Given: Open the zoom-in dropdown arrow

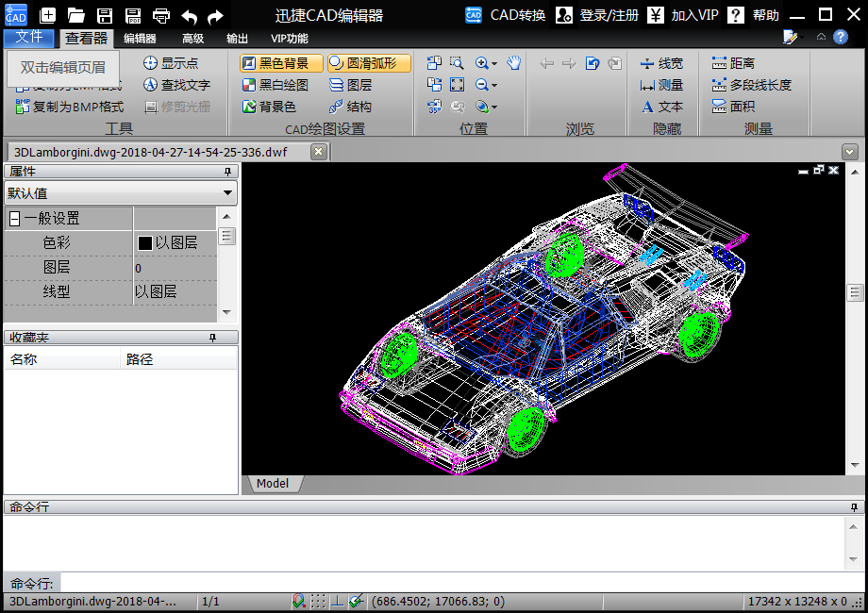Looking at the screenshot, I should tap(494, 63).
